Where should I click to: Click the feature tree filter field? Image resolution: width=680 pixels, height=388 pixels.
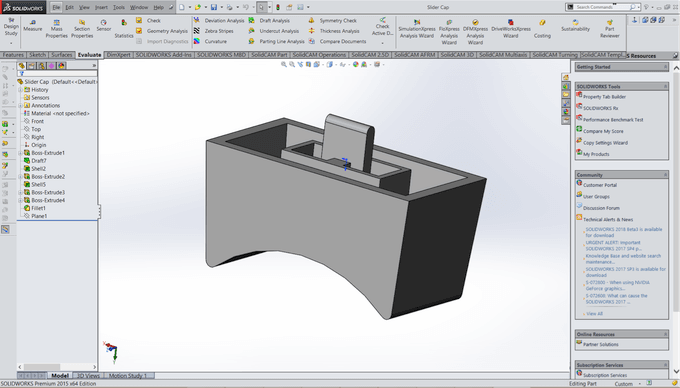pos(57,74)
